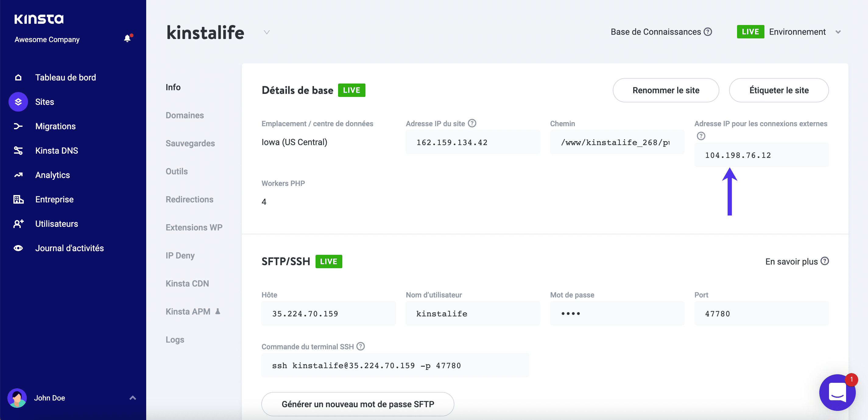
Task: Click site IP field 162.159.134.42
Action: click(473, 142)
